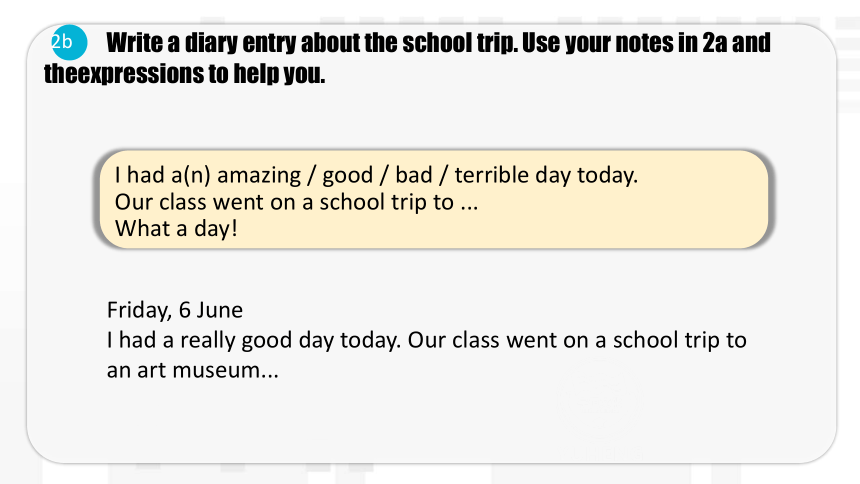The height and width of the screenshot is (484, 860).
Task: Click the blue 2b circle badge
Action: pos(69,42)
